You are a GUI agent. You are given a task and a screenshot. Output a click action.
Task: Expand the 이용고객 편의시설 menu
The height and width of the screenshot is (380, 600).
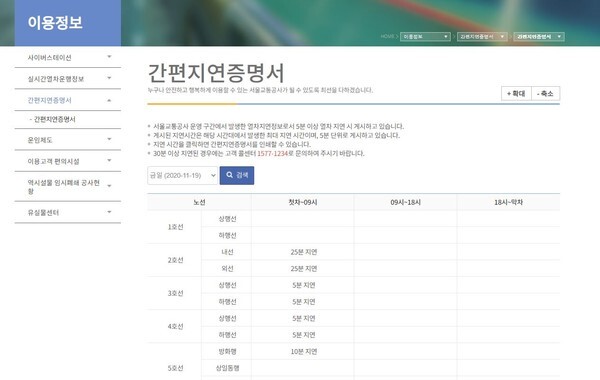(x=68, y=161)
